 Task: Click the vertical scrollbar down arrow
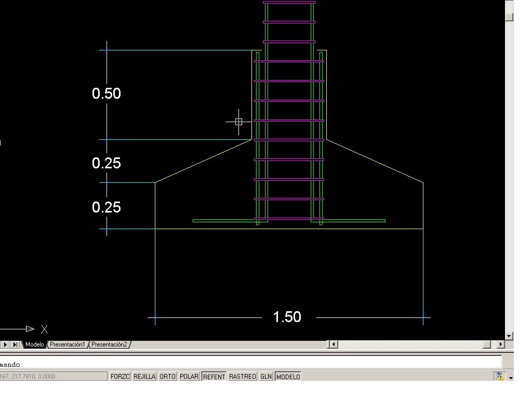[509, 335]
